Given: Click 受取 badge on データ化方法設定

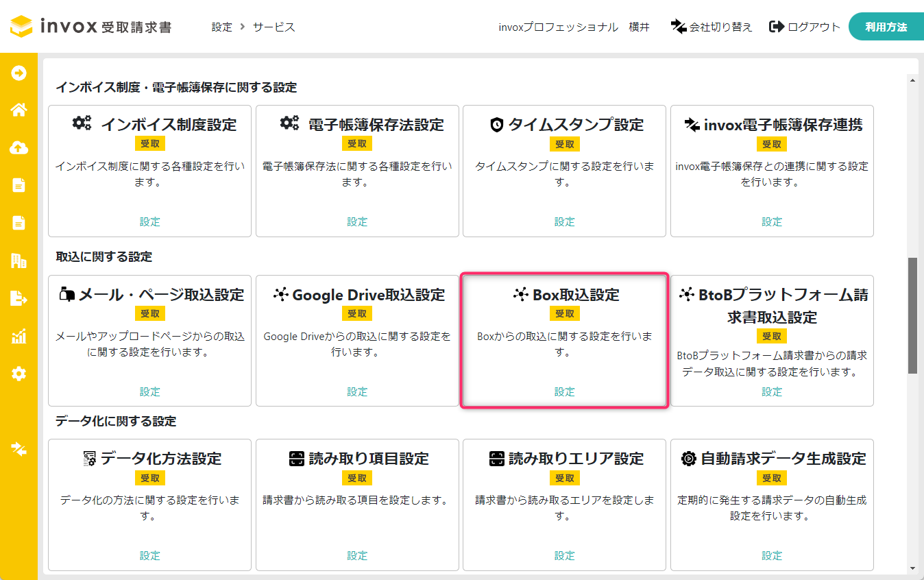Looking at the screenshot, I should (149, 477).
